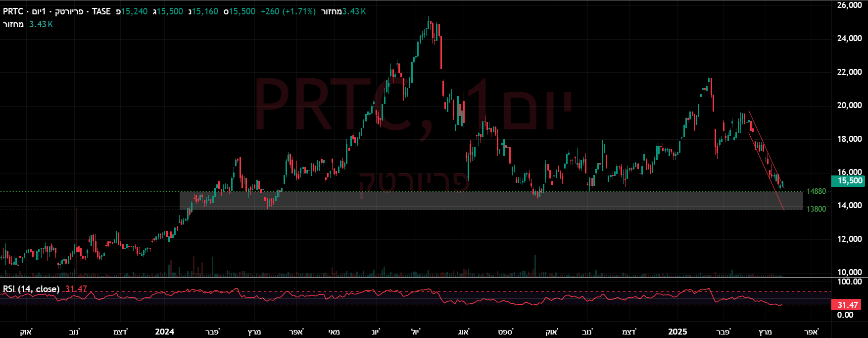868x338 pixels.
Task: Open the RSI (14, close) indicator legend
Action: coord(31,289)
